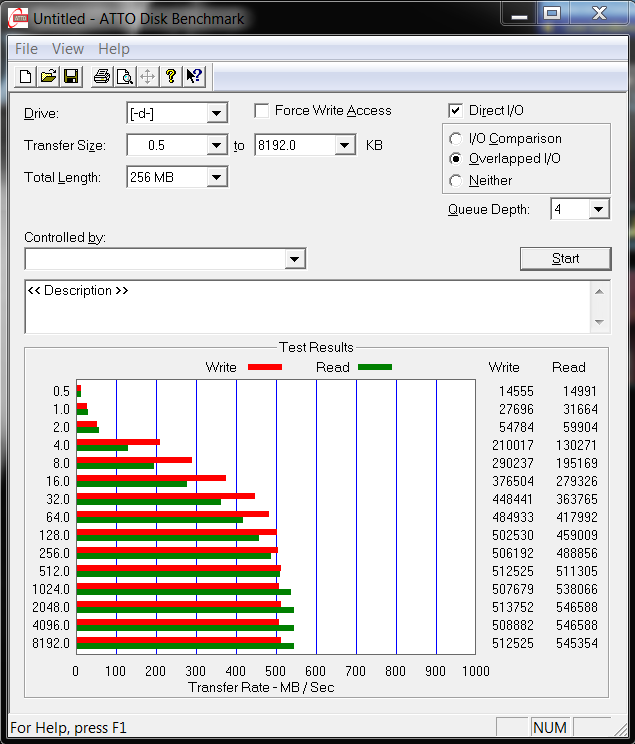The image size is (635, 744).
Task: Expand the Controlled by dropdown
Action: [x=294, y=260]
